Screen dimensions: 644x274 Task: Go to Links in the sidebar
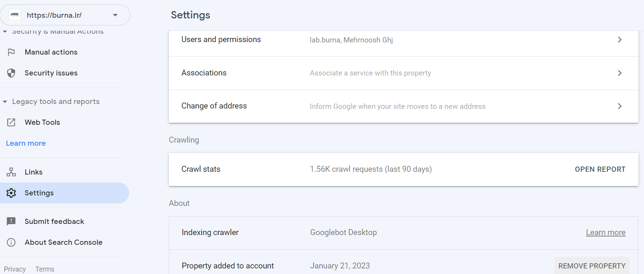tap(33, 172)
